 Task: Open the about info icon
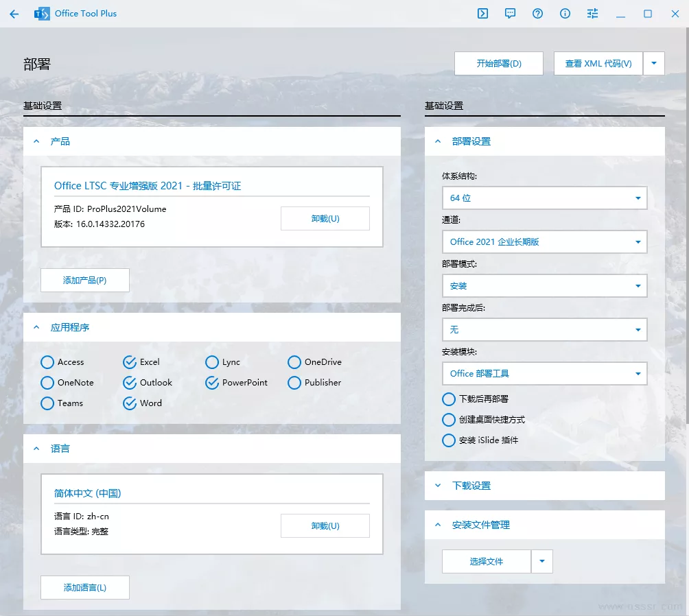[x=565, y=14]
